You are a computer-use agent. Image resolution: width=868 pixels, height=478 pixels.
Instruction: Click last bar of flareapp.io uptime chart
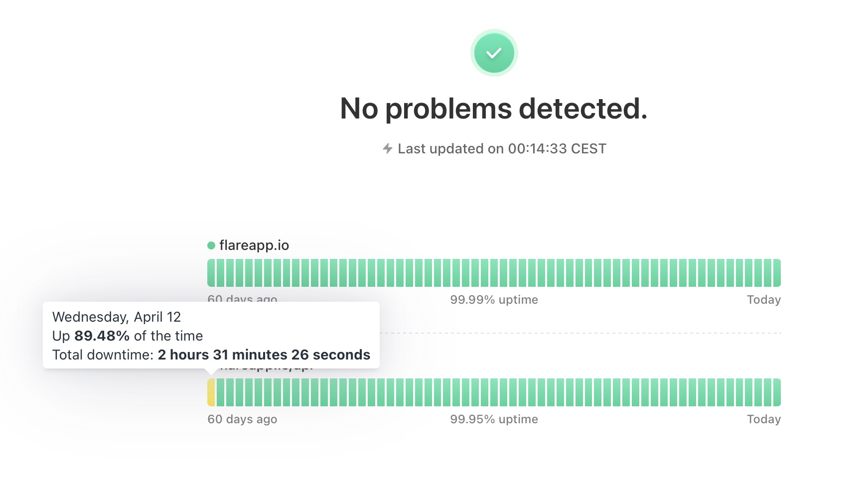click(x=777, y=273)
